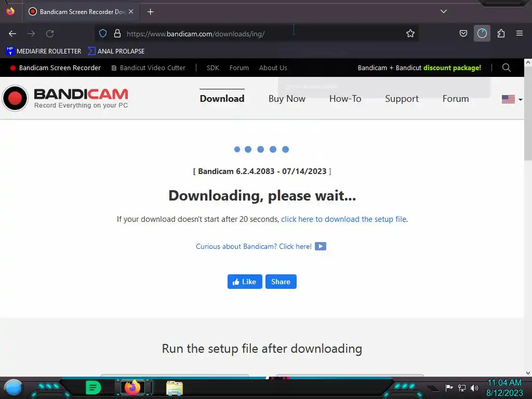Open the Extensions puzzle icon
The width and height of the screenshot is (532, 399).
pos(501,33)
